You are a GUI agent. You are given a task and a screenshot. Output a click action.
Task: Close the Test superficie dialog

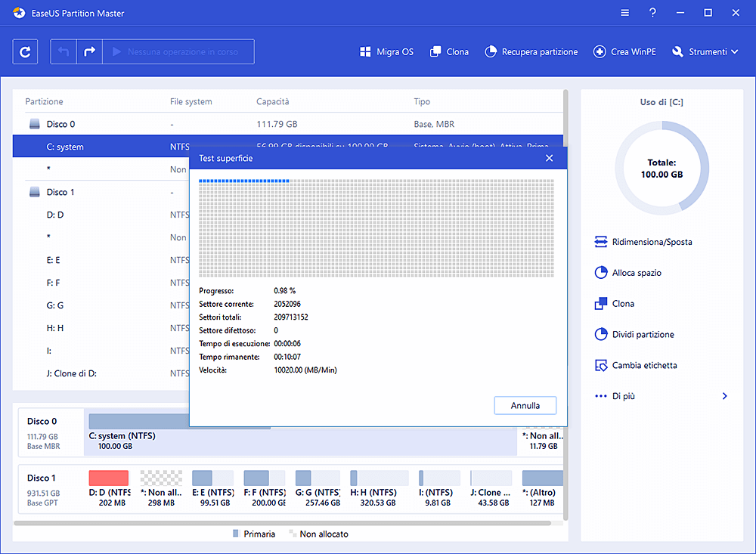click(549, 158)
